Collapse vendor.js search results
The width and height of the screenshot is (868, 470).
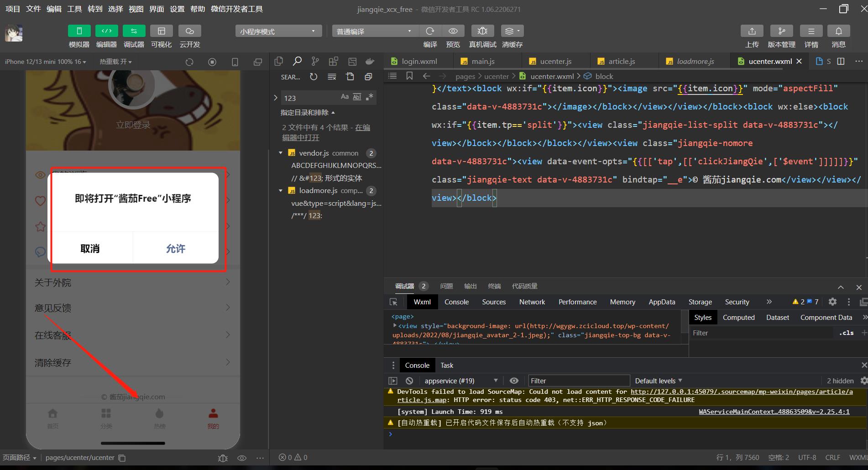click(281, 153)
